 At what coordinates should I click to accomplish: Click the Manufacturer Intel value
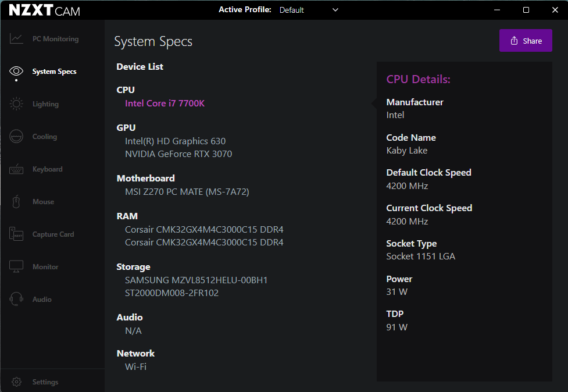395,115
